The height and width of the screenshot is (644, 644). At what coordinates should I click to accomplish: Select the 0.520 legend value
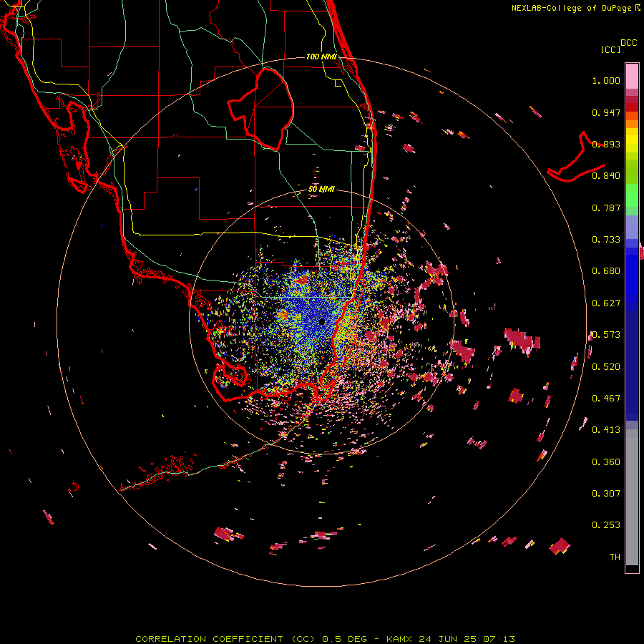tap(606, 367)
